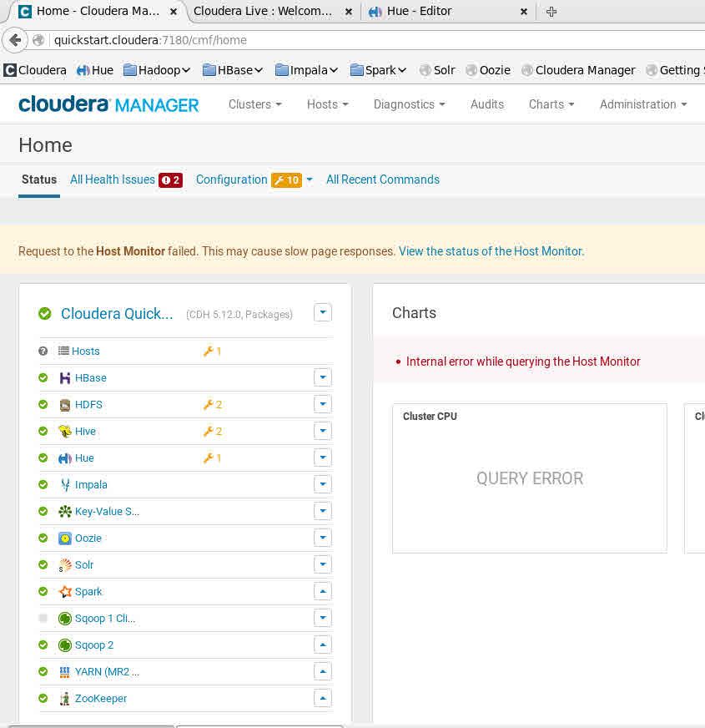Open All Recent Commands
705x728 pixels.
click(382, 179)
